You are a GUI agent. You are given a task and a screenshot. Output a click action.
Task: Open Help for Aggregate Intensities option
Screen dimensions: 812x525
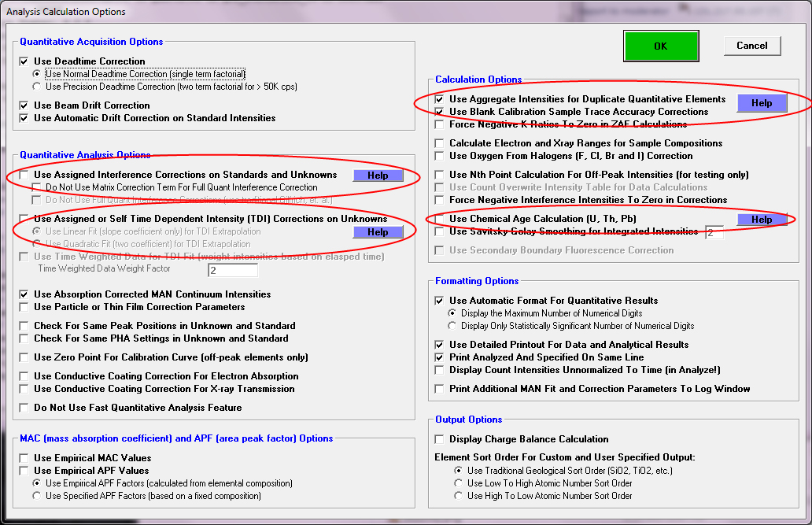[761, 103]
